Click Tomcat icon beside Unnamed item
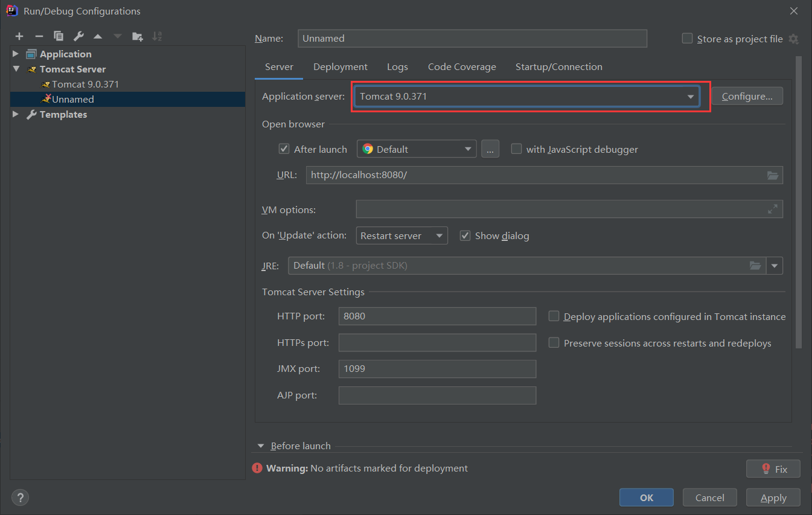The height and width of the screenshot is (515, 812). tap(46, 99)
